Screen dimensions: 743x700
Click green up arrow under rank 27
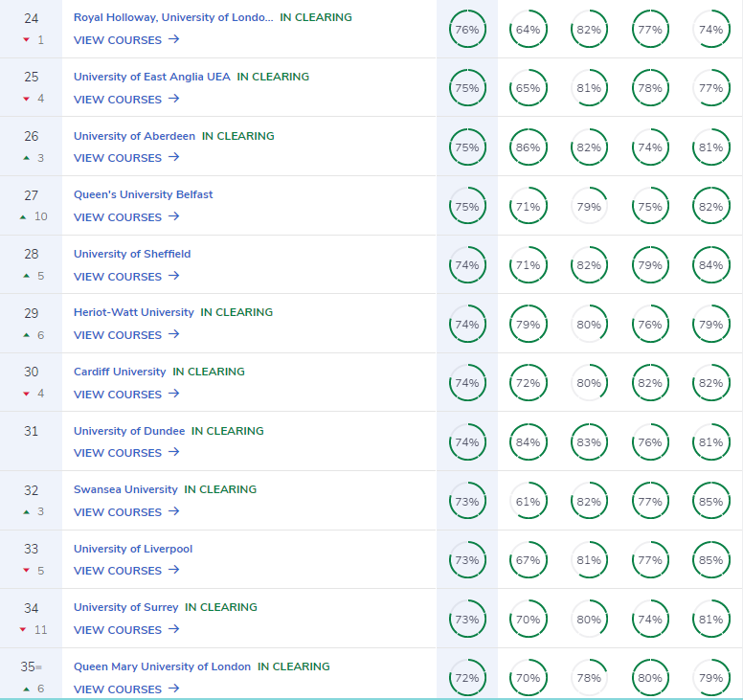click(x=23, y=217)
